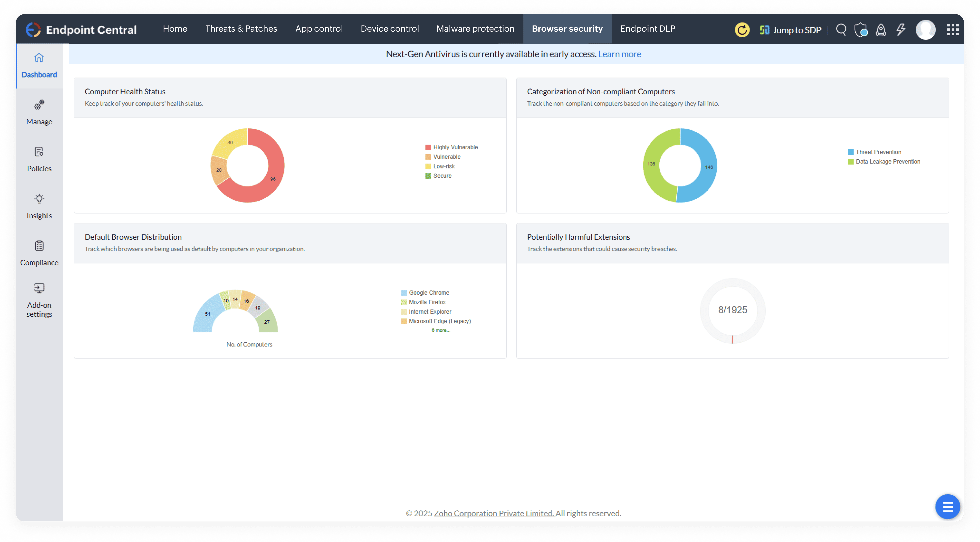Open Add-on settings in sidebar
The height and width of the screenshot is (542, 980).
tap(39, 300)
